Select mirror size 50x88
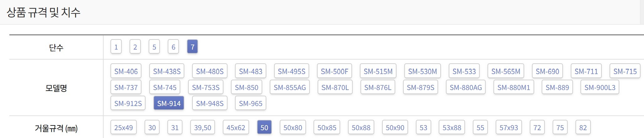644x138 pixels. pos(361,128)
